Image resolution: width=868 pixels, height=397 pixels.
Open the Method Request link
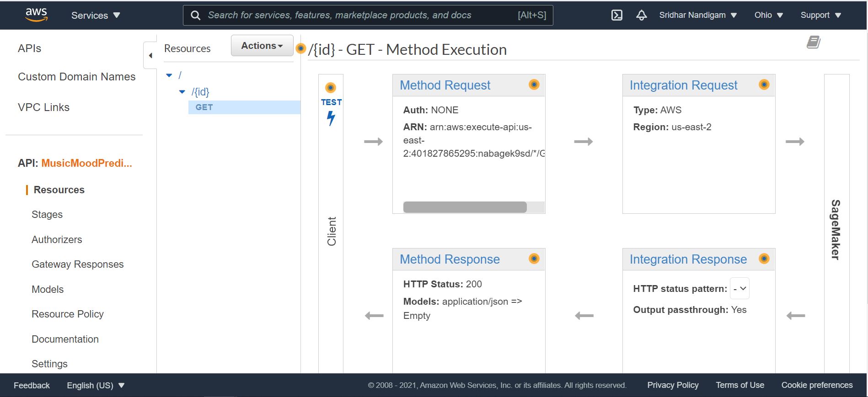click(445, 85)
